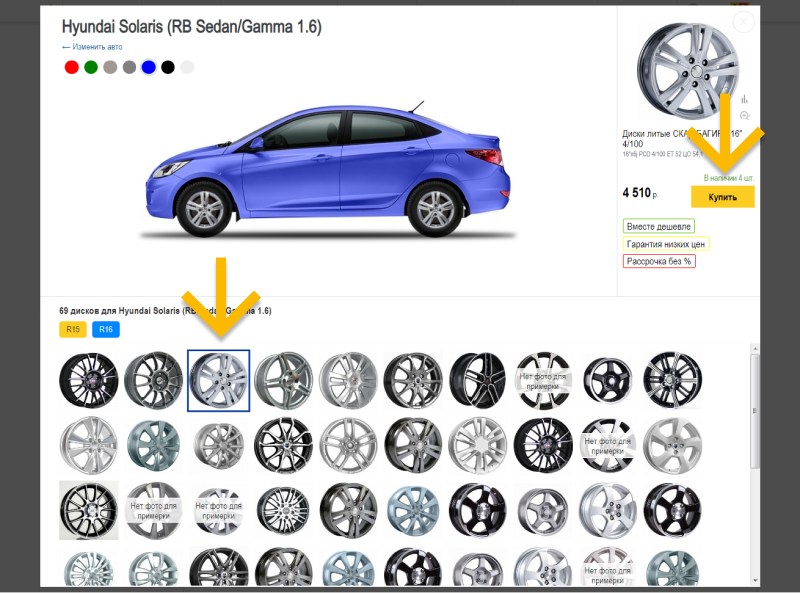Select the R15 size tab
Viewport: 800px width, 593px height.
72,329
